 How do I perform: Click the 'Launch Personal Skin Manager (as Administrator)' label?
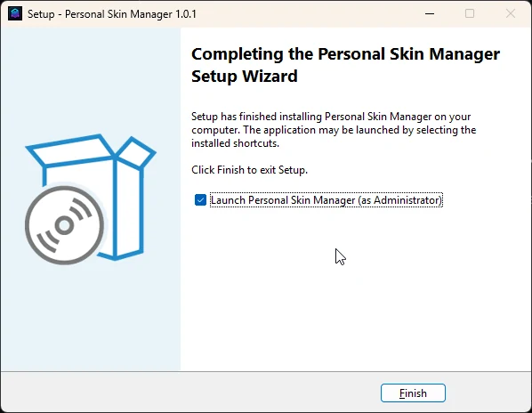click(x=326, y=200)
